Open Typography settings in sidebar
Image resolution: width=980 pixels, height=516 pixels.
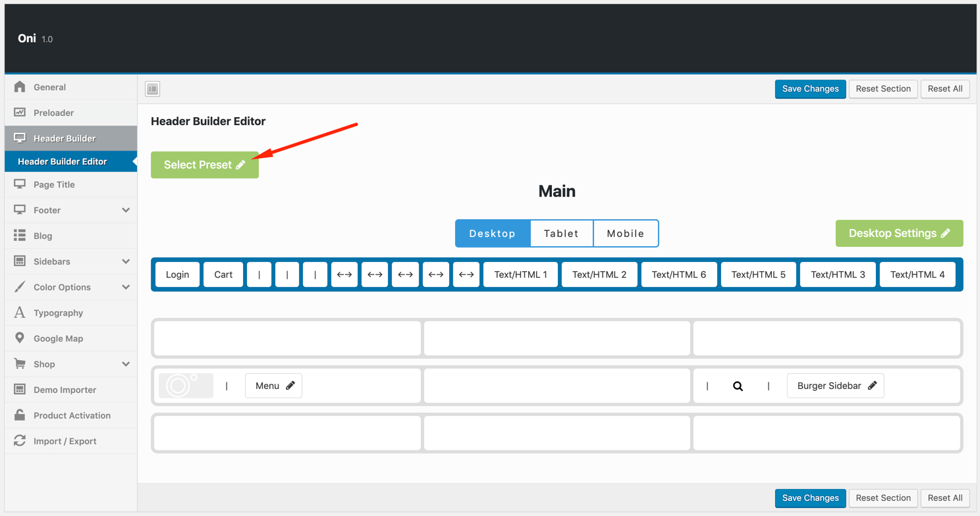(x=58, y=313)
